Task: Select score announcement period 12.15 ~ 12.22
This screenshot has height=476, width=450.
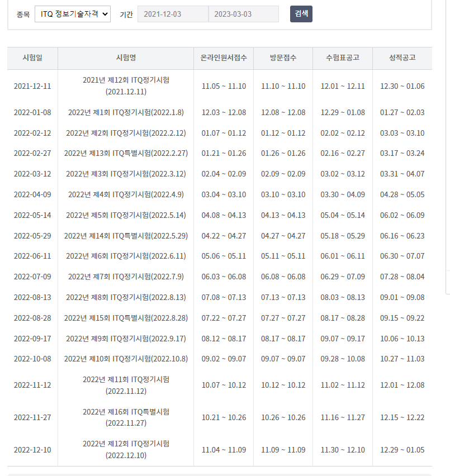Action: [x=402, y=418]
